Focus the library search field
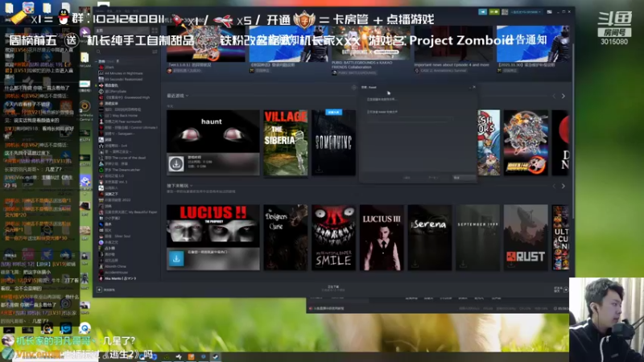This screenshot has height=362, width=644. pos(123,51)
